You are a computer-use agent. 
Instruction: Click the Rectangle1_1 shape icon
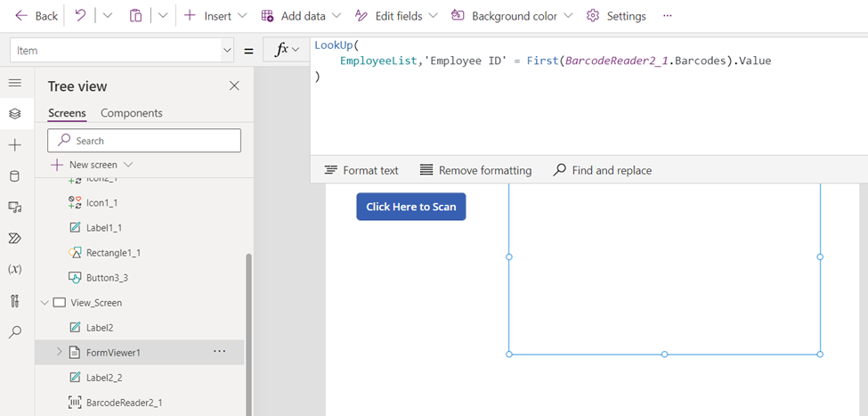coord(75,253)
